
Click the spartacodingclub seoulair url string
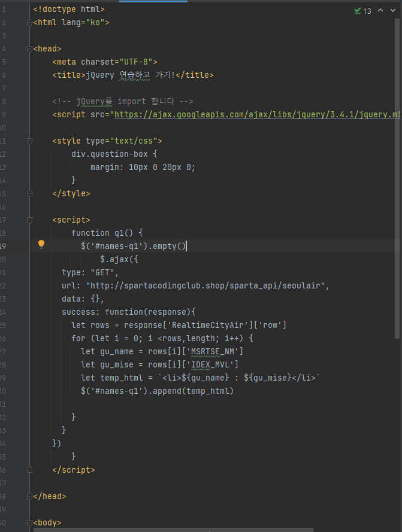(x=205, y=285)
